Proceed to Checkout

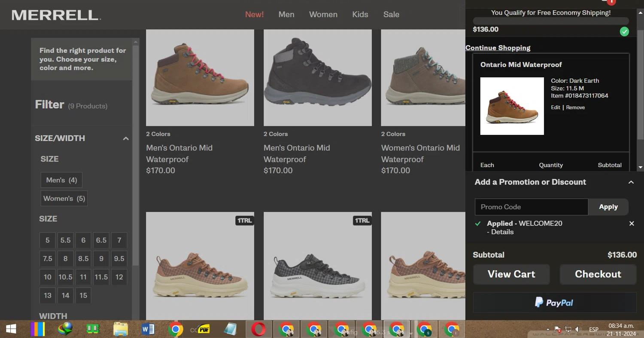[x=598, y=274]
